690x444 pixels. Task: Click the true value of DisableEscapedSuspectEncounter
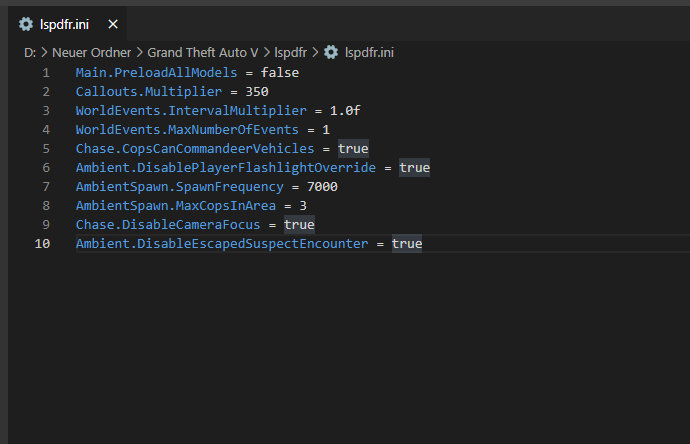(407, 243)
